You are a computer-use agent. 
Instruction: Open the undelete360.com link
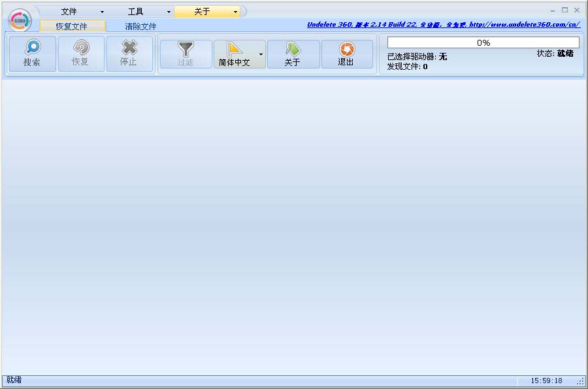(443, 25)
